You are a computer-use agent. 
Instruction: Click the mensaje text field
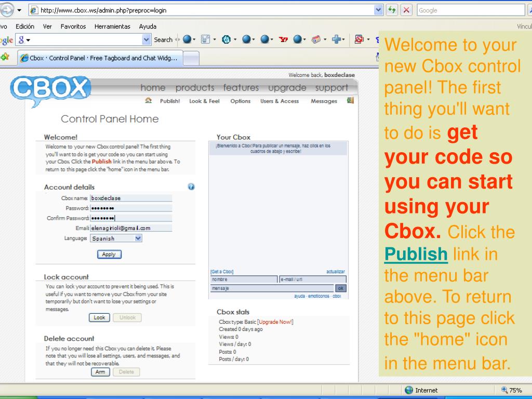tap(272, 288)
